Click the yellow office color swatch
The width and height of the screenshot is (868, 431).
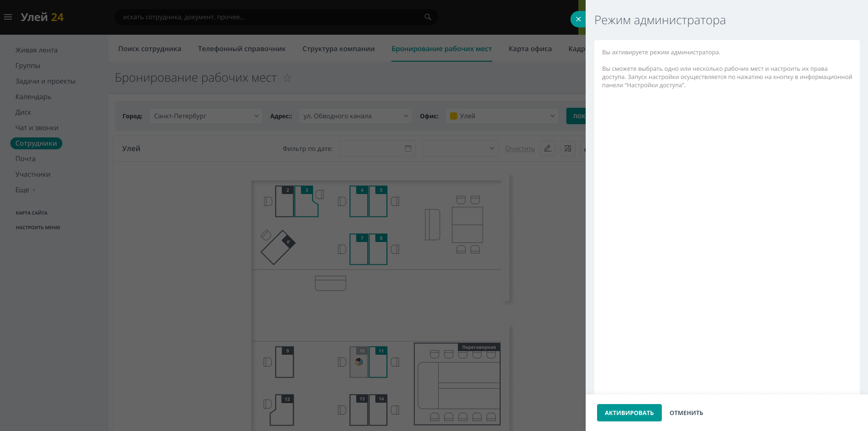point(453,116)
